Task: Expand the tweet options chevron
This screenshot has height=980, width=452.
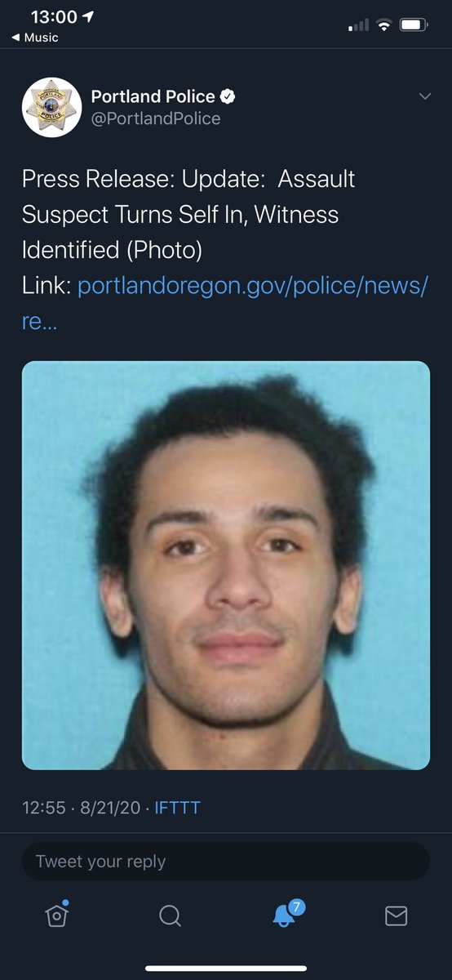Action: pyautogui.click(x=424, y=96)
